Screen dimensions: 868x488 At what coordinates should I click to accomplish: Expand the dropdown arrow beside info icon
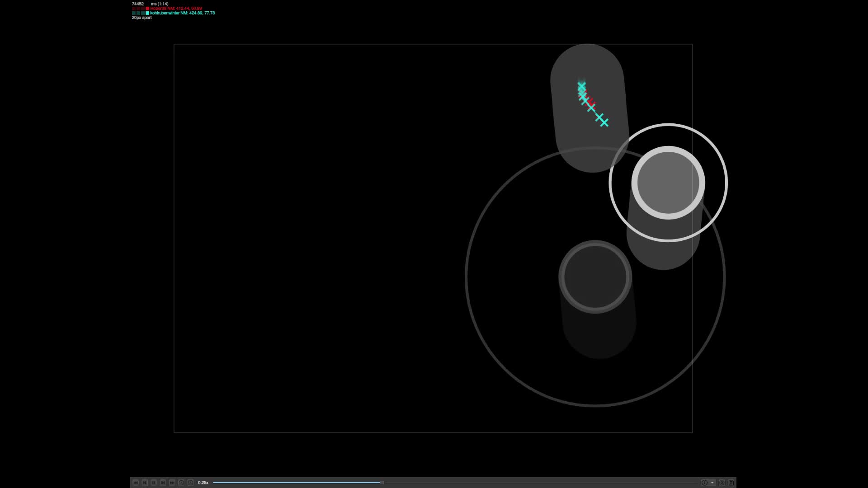(712, 483)
